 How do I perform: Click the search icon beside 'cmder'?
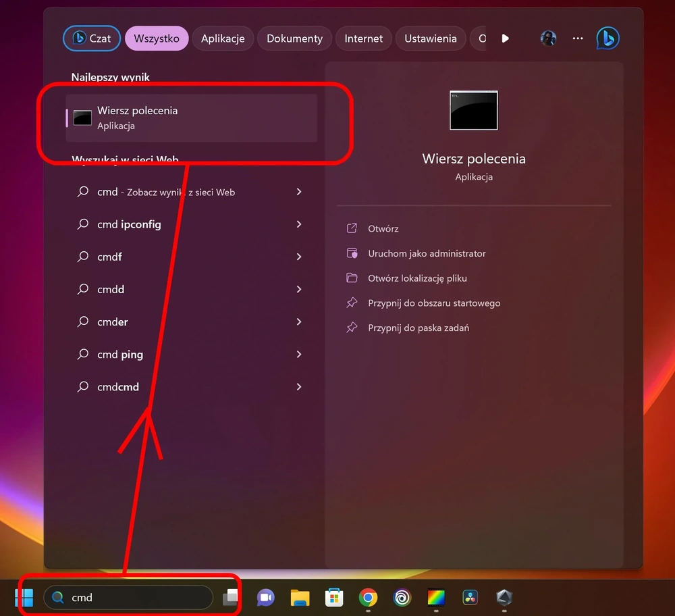tap(82, 322)
